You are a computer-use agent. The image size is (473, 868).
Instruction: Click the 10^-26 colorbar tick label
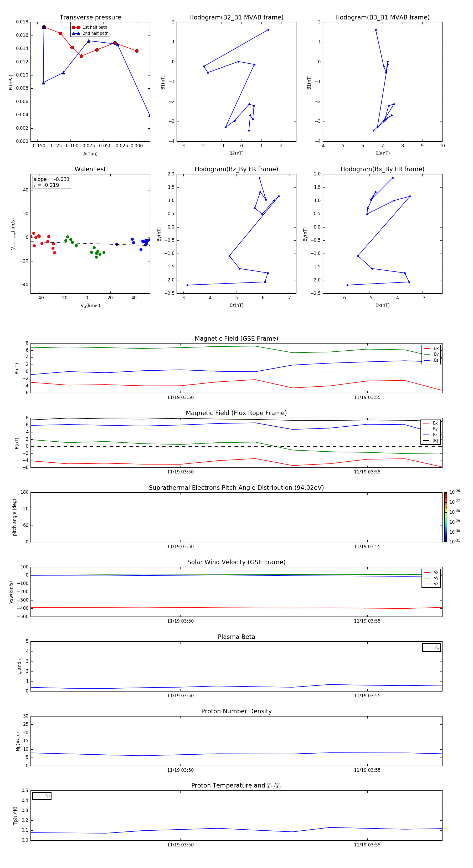point(455,492)
